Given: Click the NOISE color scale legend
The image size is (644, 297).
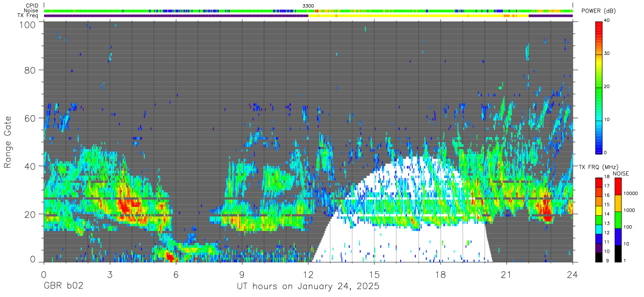Looking at the screenshot, I should coord(618,219).
